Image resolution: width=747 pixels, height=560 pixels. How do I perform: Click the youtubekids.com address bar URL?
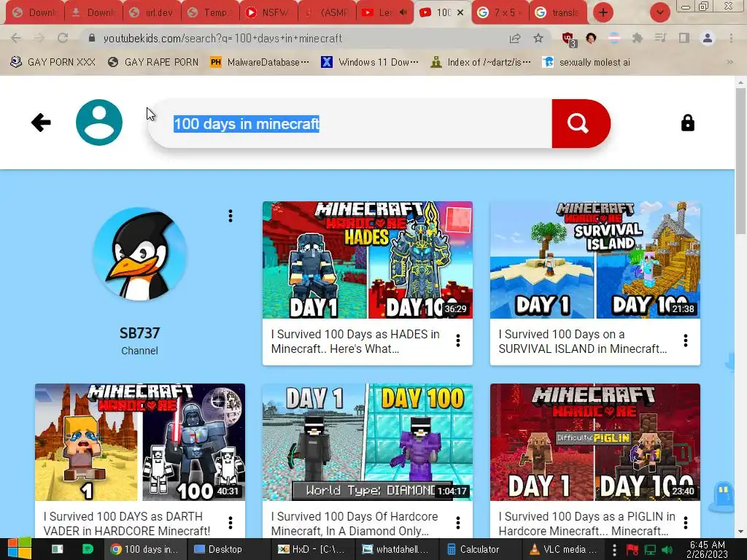click(222, 38)
